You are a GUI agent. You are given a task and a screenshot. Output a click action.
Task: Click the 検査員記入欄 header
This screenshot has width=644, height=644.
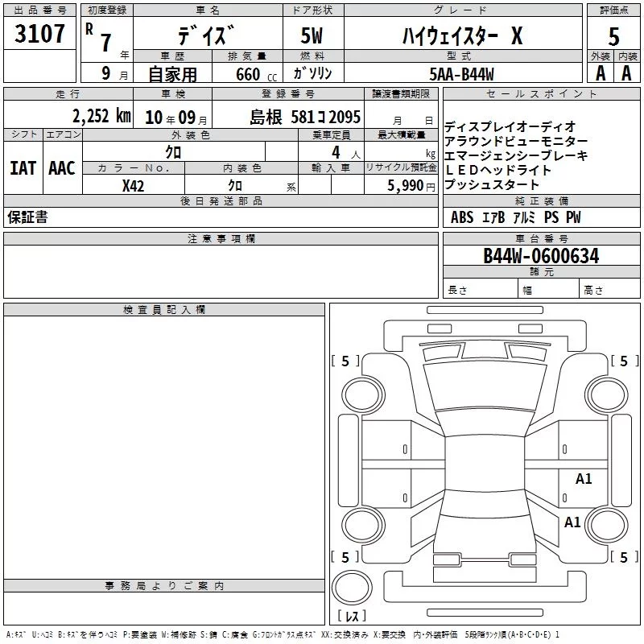164,310
